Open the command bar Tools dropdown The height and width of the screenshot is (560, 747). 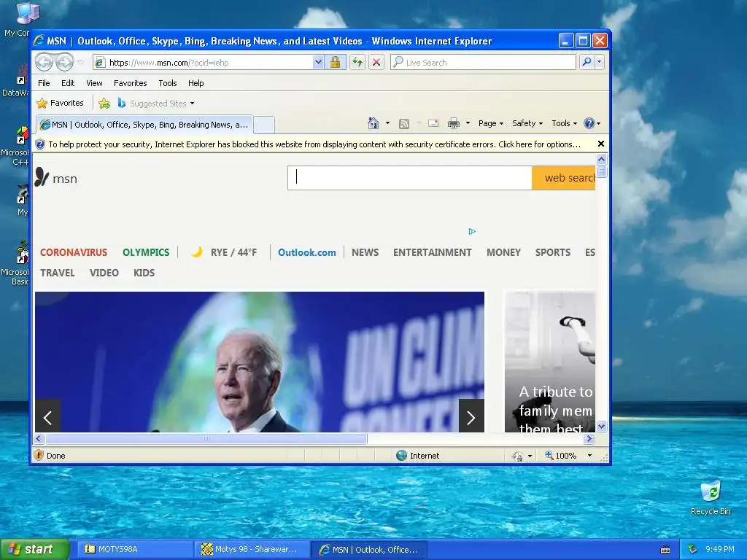point(564,123)
